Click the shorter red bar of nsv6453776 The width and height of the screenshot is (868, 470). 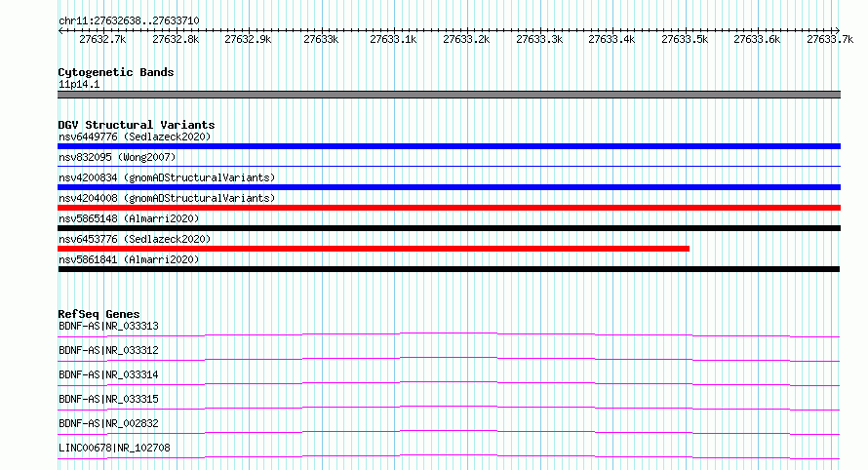pyautogui.click(x=374, y=249)
